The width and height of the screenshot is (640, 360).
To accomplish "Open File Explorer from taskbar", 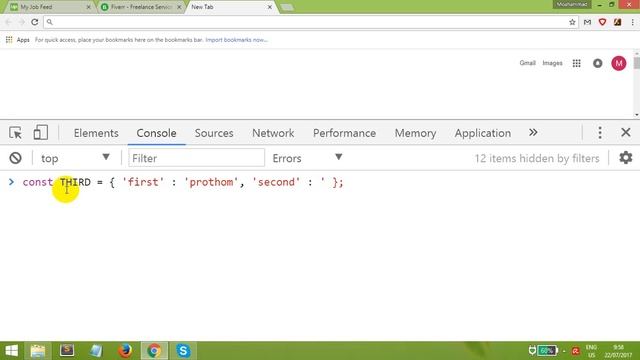I will 38,351.
